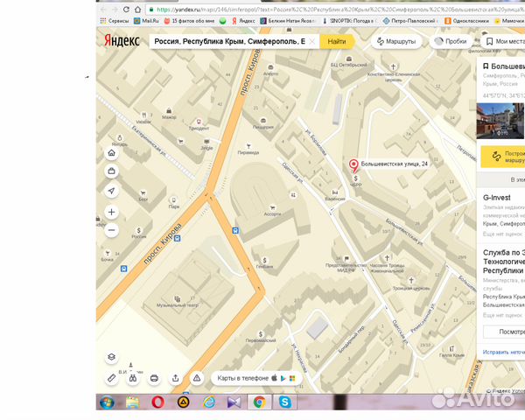Click the bus stop below Ассорти
The width and height of the screenshot is (525, 420).
(235, 231)
